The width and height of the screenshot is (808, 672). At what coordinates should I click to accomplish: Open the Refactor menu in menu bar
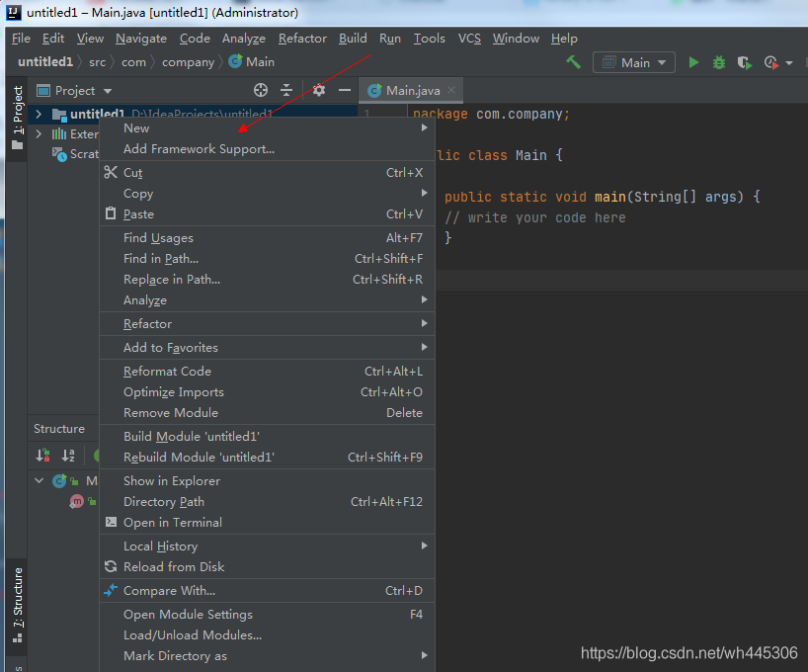pyautogui.click(x=302, y=39)
